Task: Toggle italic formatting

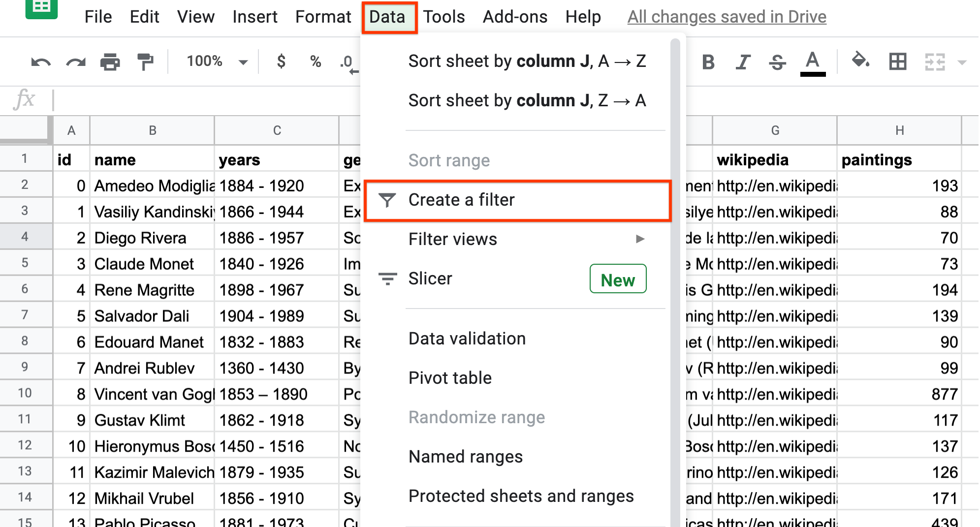Action: [x=743, y=62]
